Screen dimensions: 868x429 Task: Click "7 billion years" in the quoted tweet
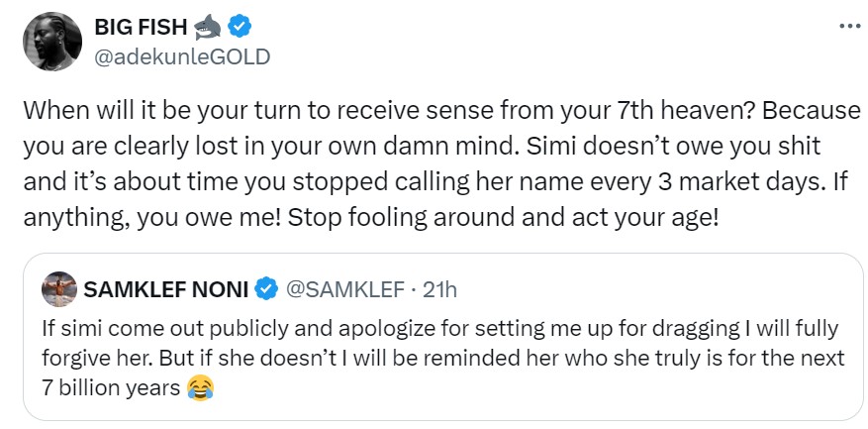[x=113, y=389]
